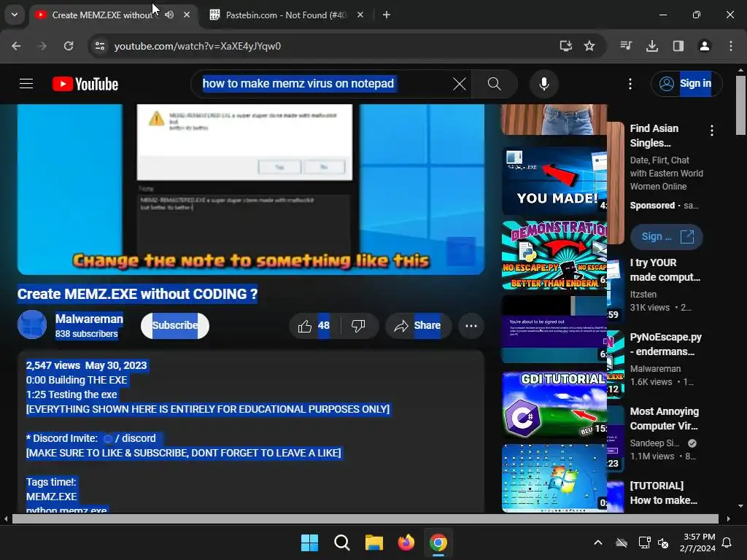Open the notification bell in system tray
This screenshot has height=560, width=747.
pyautogui.click(x=727, y=542)
